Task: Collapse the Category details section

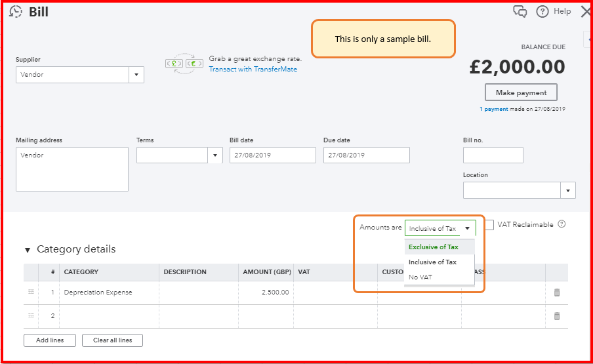Action: point(28,250)
